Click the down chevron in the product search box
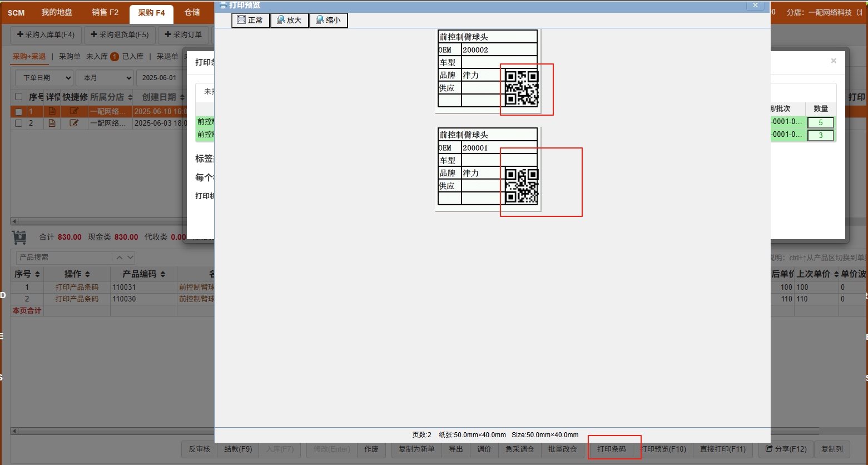This screenshot has height=465, width=868. (130, 258)
